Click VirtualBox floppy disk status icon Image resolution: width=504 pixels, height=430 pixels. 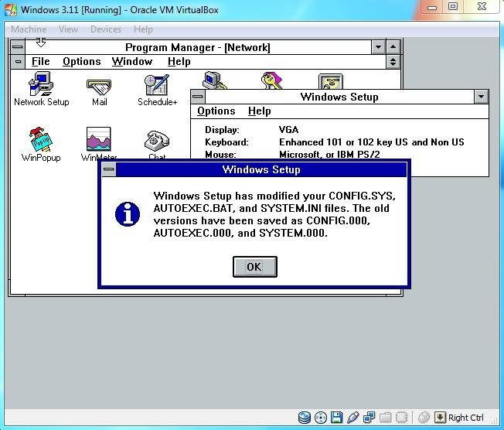(336, 418)
